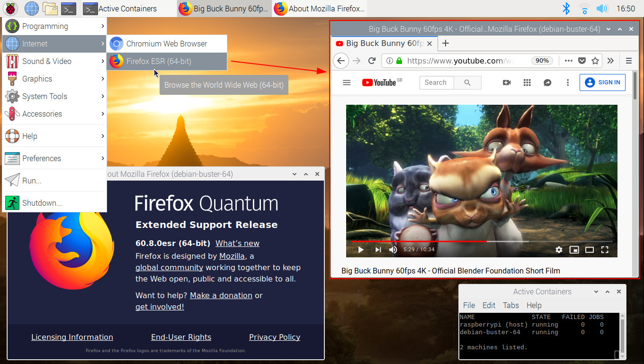Show the calendar from the 16:50 clock

[x=626, y=9]
